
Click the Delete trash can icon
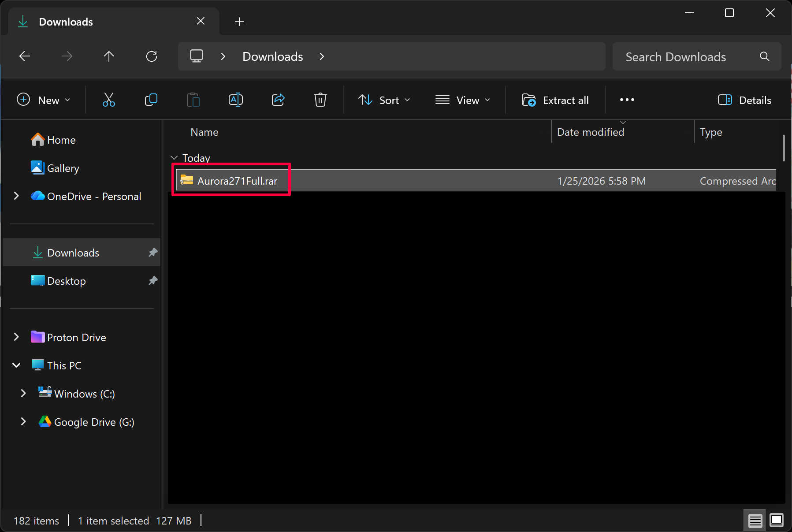pos(320,100)
